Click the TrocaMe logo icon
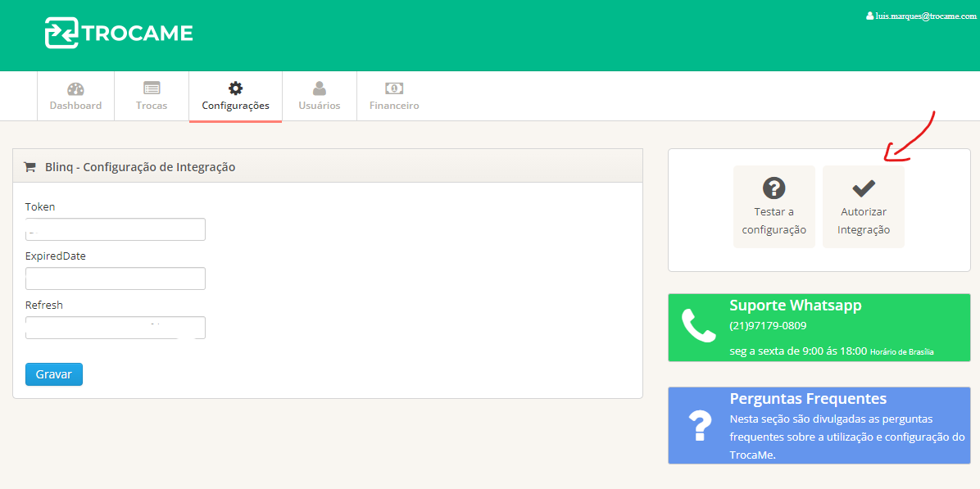 (61, 33)
